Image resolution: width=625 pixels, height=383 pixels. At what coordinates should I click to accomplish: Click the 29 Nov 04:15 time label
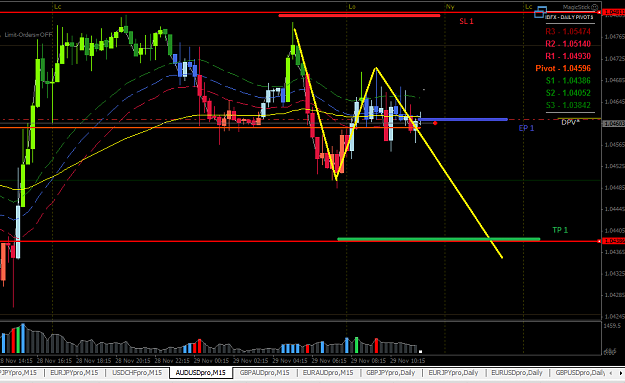[x=290, y=361]
